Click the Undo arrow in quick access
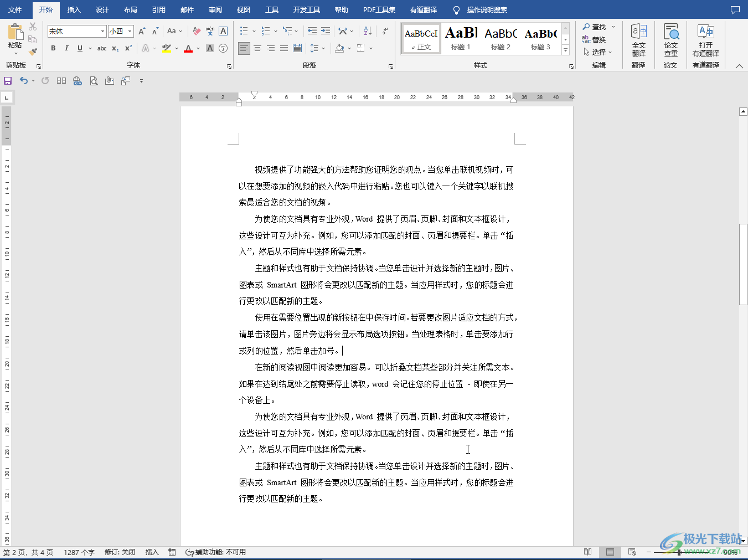Image resolution: width=748 pixels, height=560 pixels. pyautogui.click(x=24, y=81)
